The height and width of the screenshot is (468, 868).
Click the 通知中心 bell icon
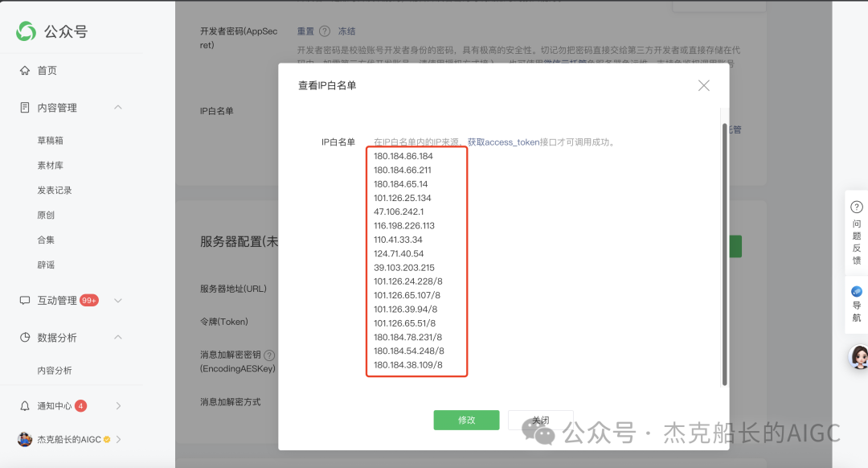(x=24, y=406)
